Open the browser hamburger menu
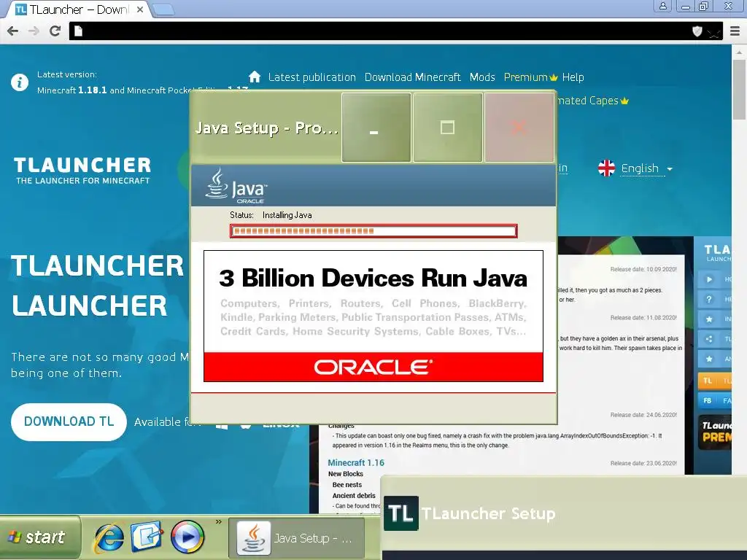The image size is (747, 560). (735, 31)
